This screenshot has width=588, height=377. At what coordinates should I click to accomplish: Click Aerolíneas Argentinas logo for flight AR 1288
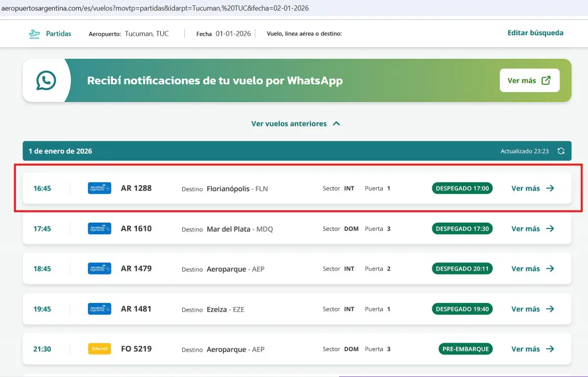pos(99,188)
